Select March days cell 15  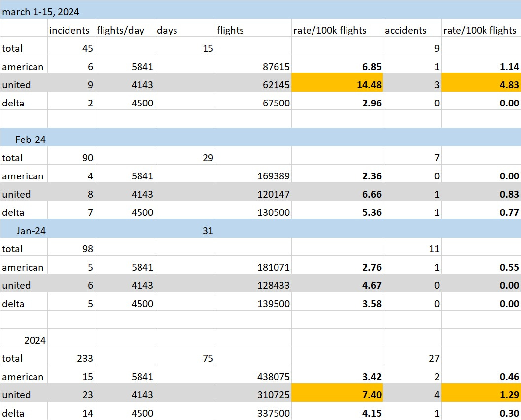tap(185, 46)
